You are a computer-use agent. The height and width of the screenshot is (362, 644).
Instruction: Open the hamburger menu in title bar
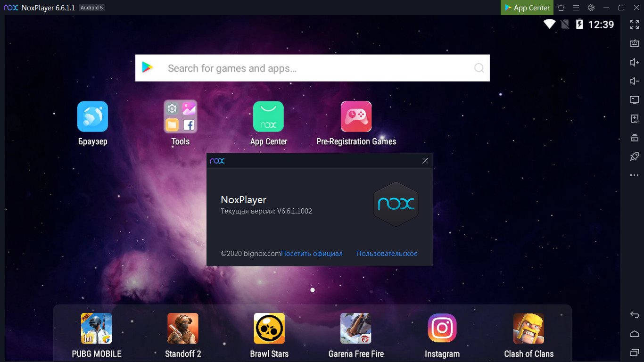tap(576, 8)
